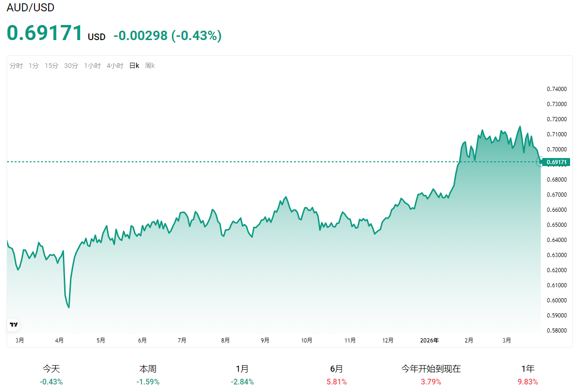Click the 2026年 marker on time axis
580x392 pixels.
pos(429,340)
